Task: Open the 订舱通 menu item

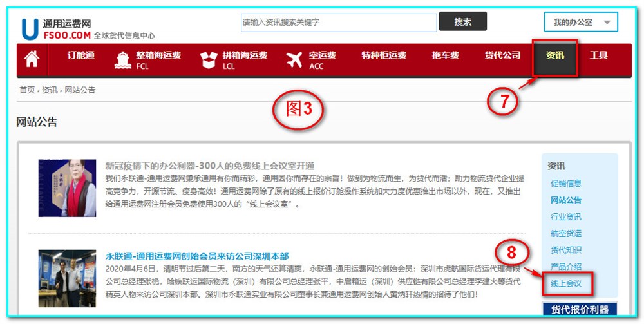Action: coord(81,55)
